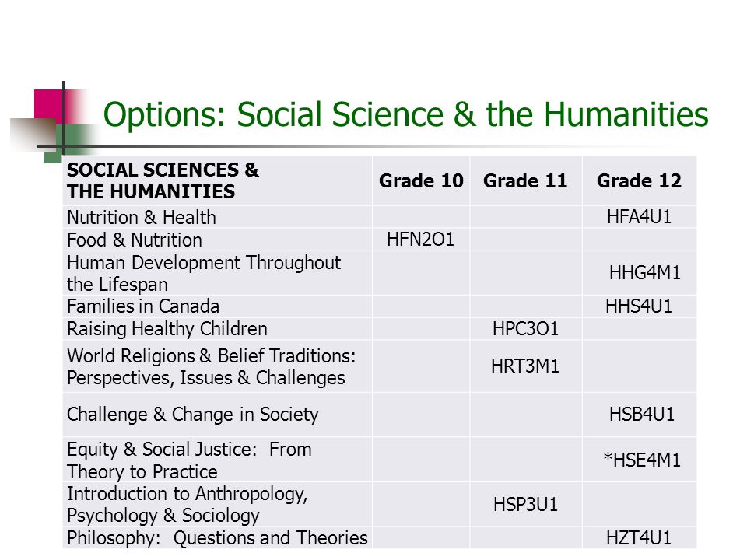Select the 'Grade 11' column header
The width and height of the screenshot is (747, 560).
(x=525, y=181)
